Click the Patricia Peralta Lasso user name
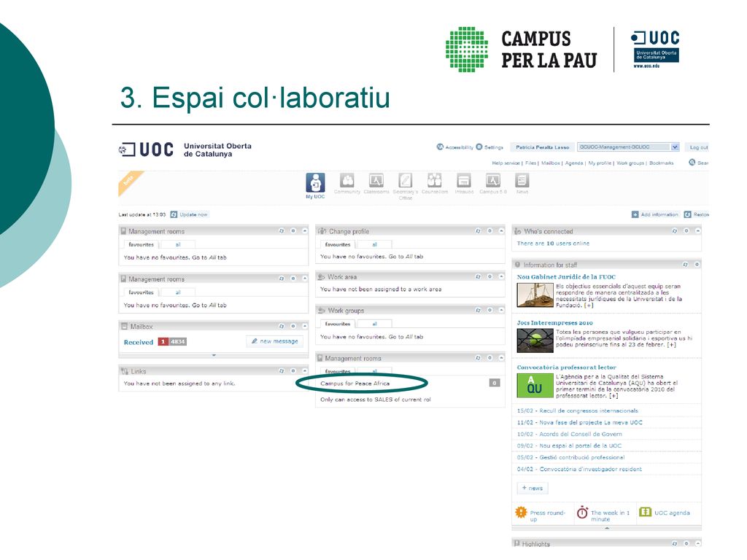 (542, 147)
